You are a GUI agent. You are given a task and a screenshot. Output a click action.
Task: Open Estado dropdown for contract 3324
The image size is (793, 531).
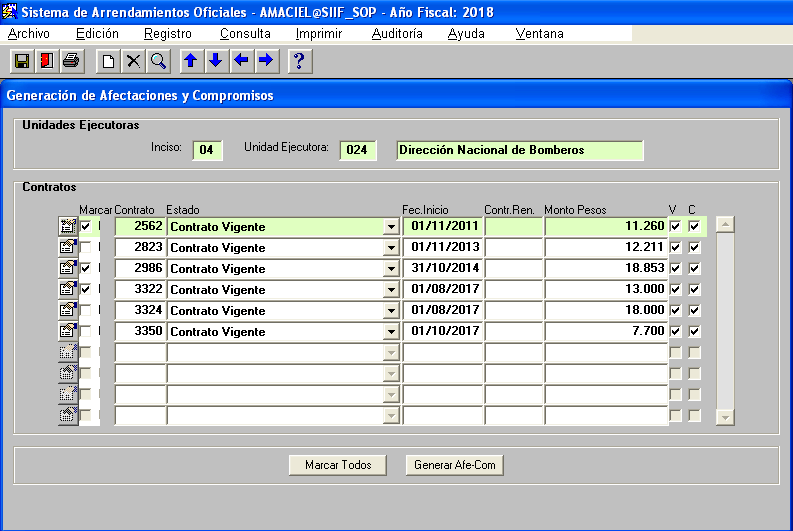tap(391, 311)
